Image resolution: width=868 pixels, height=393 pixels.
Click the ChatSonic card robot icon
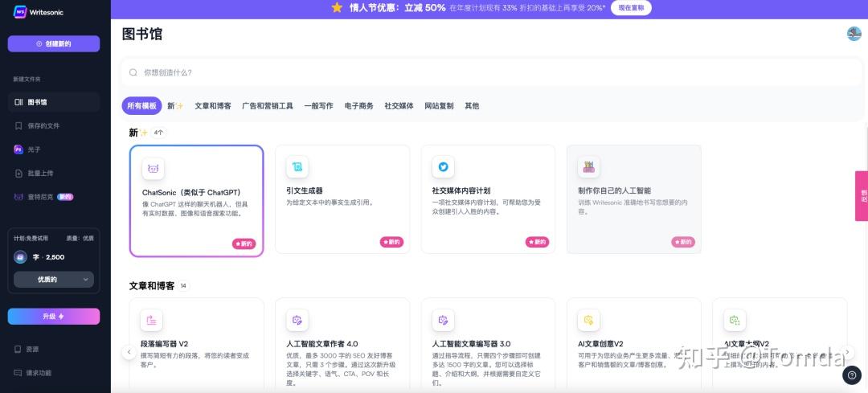point(154,168)
